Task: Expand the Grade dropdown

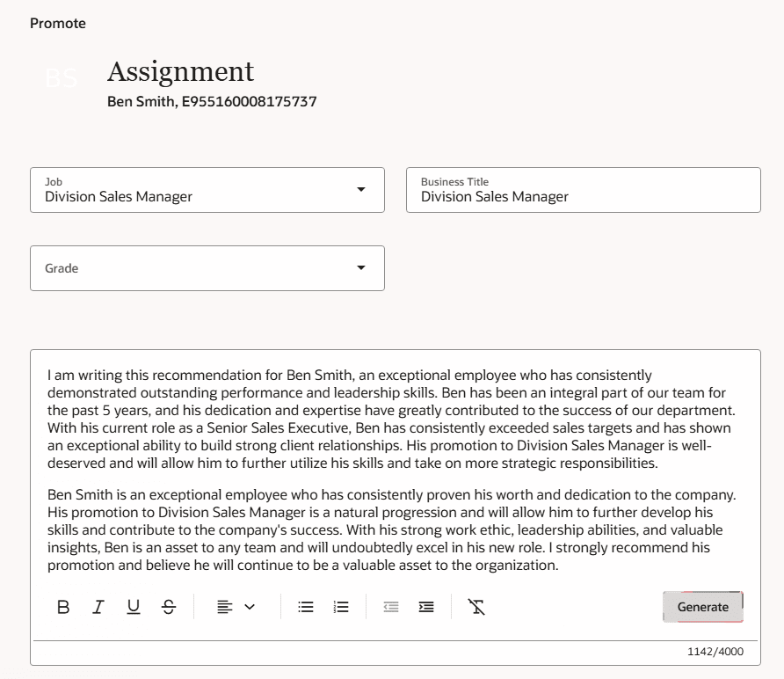Action: pos(361,268)
